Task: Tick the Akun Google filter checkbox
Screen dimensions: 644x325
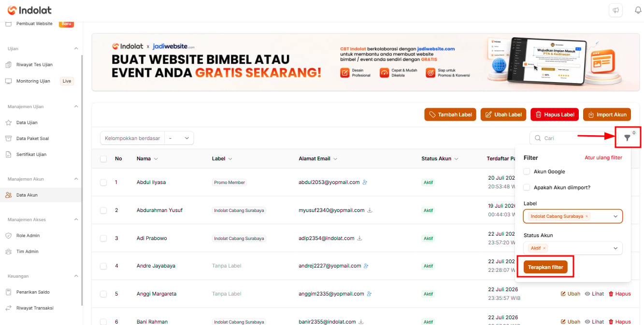Action: pyautogui.click(x=527, y=171)
